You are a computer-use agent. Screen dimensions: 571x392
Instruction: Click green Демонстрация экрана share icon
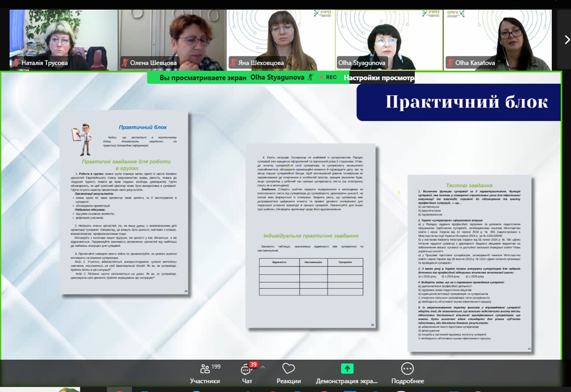[x=347, y=369]
